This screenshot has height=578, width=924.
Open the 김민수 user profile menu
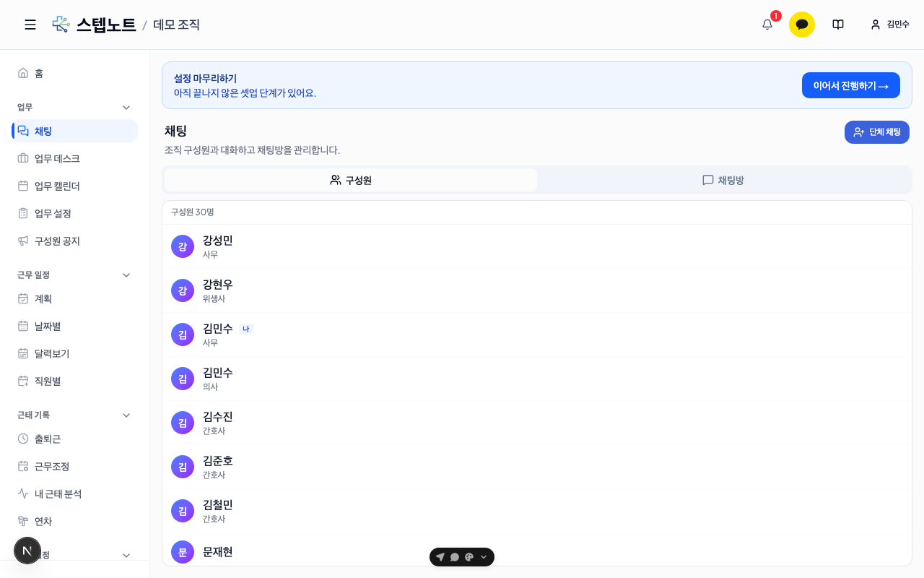tap(890, 25)
